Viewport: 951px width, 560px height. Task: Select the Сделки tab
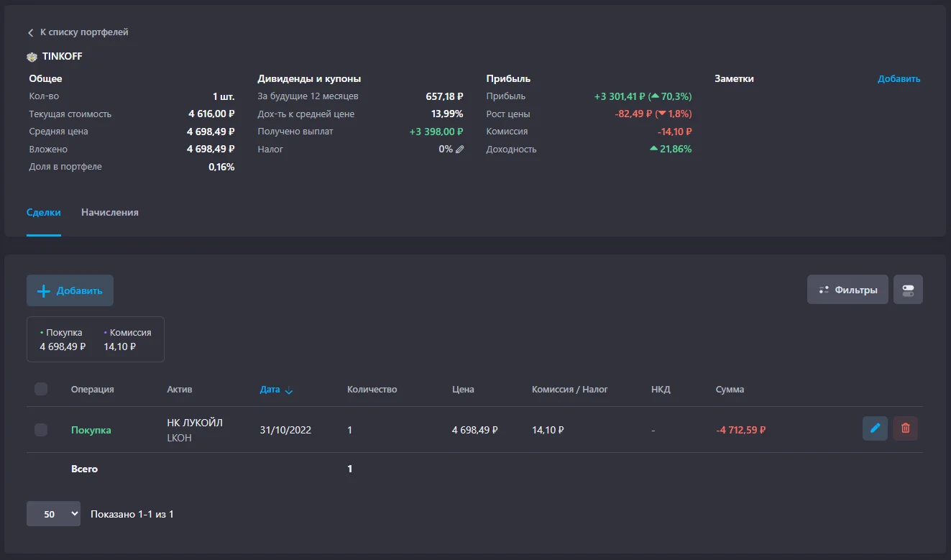pos(44,213)
